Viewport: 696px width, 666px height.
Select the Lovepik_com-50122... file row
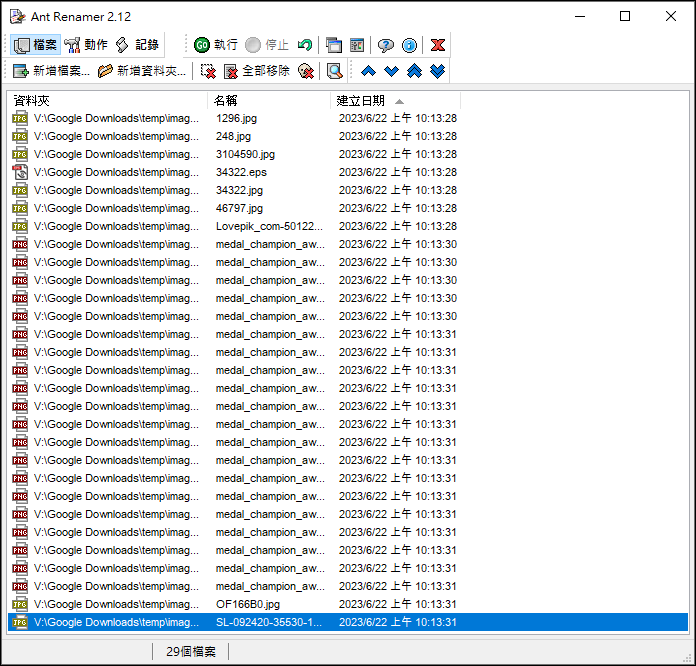[x=348, y=226]
